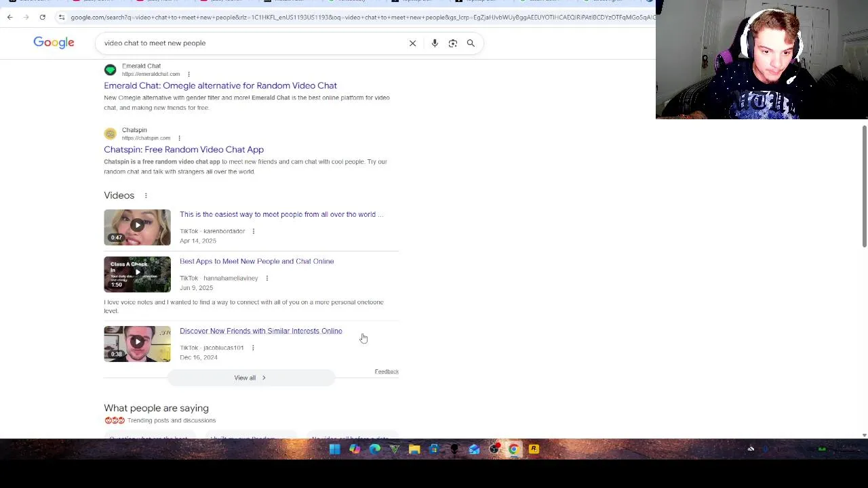Image resolution: width=868 pixels, height=488 pixels.
Task: Click the Dec 16, 2024 date text
Action: coord(199,357)
